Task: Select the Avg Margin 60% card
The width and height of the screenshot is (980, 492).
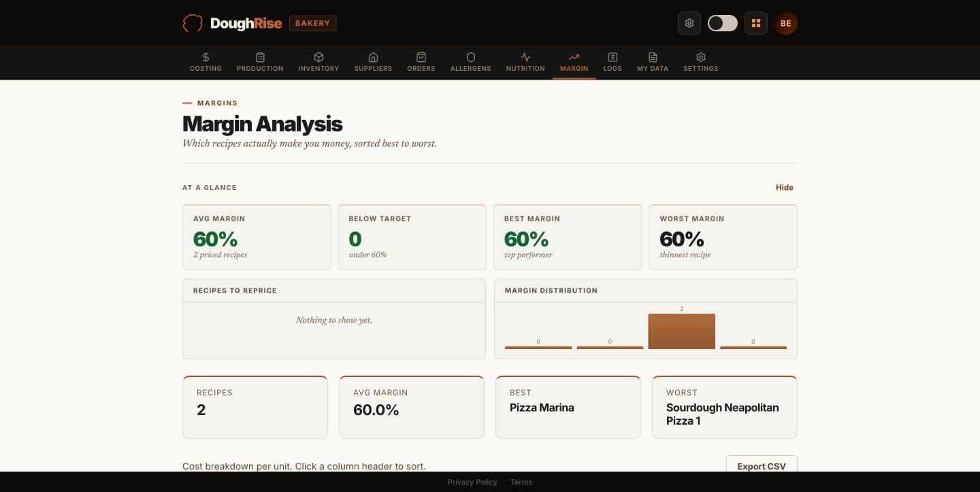Action: coord(257,237)
